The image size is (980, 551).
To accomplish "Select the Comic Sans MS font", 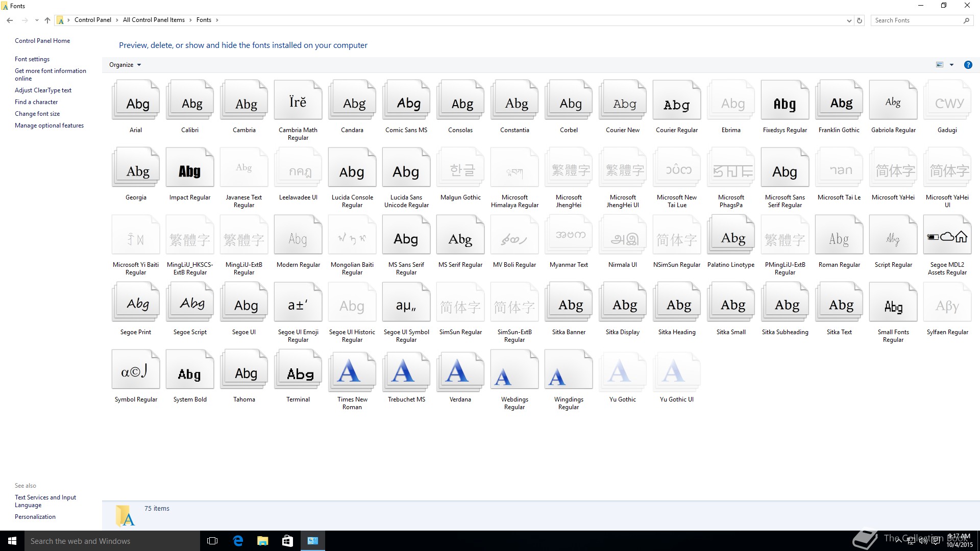I will (406, 101).
